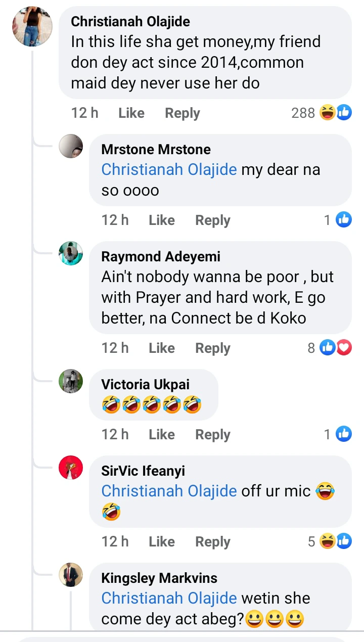Open Christianah Olajide mention in Kingsley's reply
Screen dimensions: 364x642
tap(169, 598)
